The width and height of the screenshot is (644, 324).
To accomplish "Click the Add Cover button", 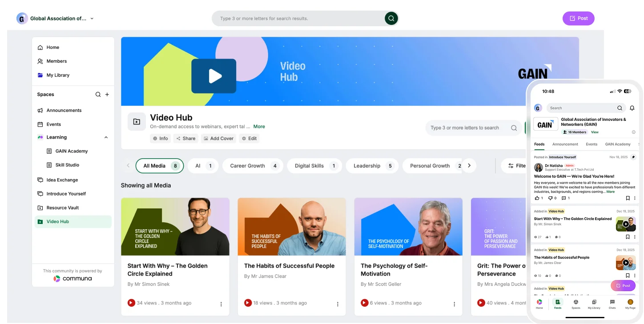I will [218, 138].
